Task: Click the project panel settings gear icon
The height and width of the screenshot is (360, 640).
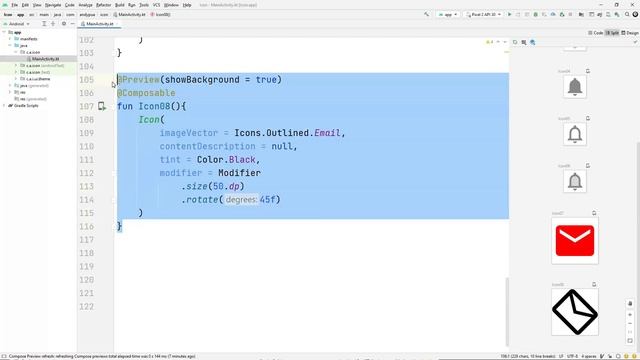Action: point(64,24)
